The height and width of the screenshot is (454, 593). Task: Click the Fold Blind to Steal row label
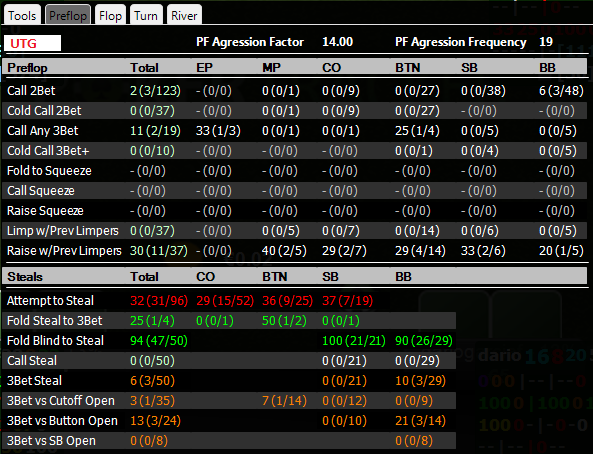[x=55, y=340]
